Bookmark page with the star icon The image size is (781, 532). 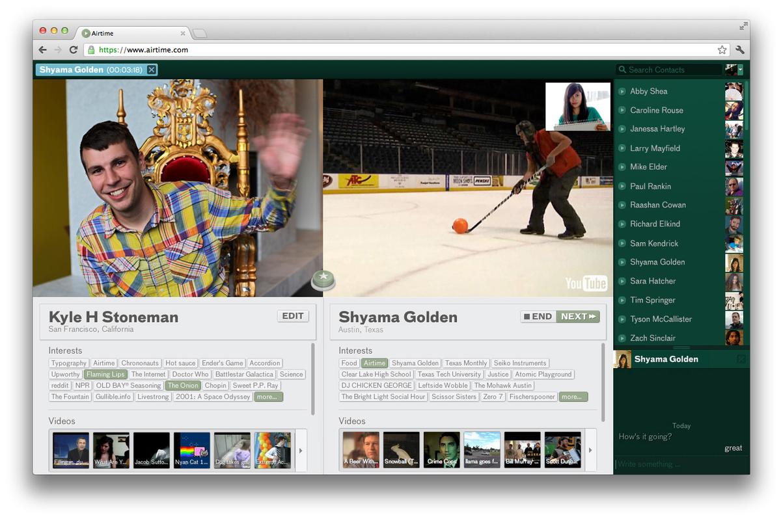(722, 50)
